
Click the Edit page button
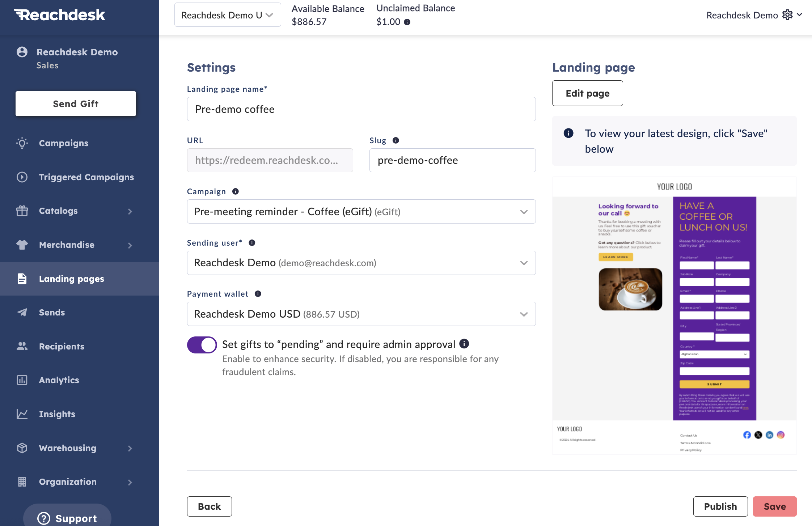tap(588, 93)
